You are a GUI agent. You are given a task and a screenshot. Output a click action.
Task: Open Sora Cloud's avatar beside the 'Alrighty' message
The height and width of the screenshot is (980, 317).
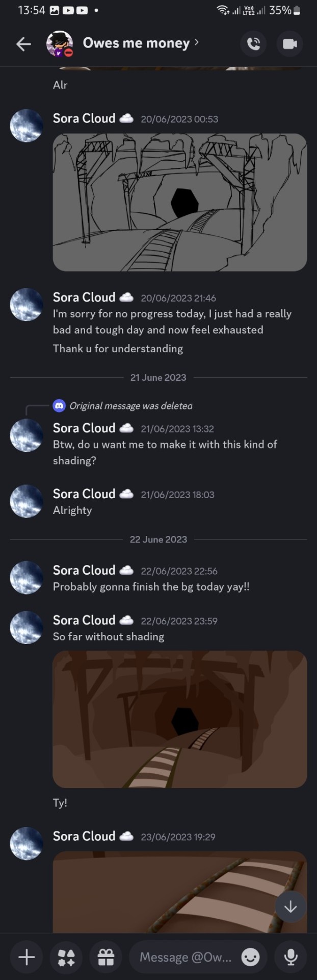(x=27, y=501)
